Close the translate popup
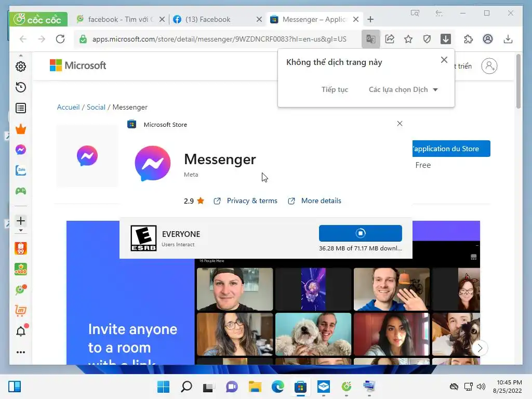 (444, 60)
